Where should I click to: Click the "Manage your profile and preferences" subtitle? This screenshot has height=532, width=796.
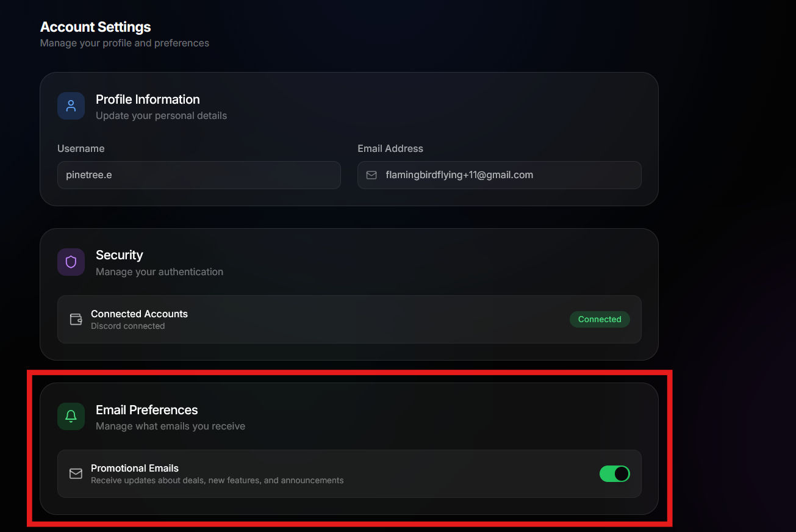(124, 43)
